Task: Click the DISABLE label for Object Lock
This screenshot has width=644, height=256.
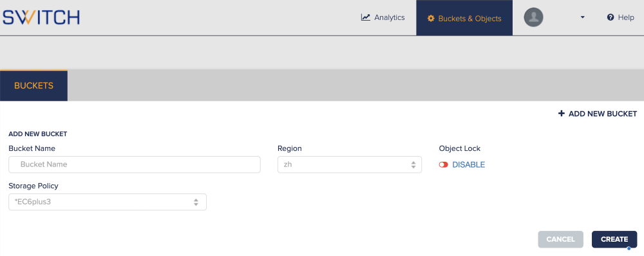Action: (469, 164)
